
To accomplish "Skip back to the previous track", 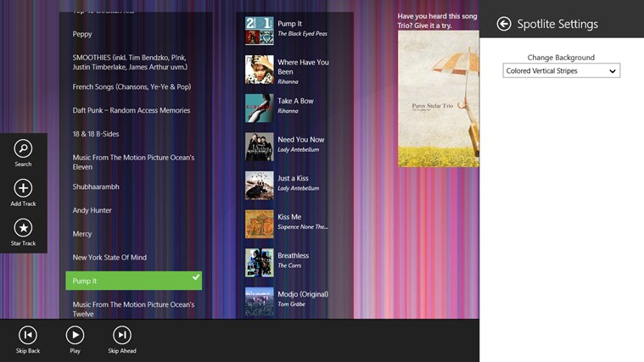I will pyautogui.click(x=28, y=336).
